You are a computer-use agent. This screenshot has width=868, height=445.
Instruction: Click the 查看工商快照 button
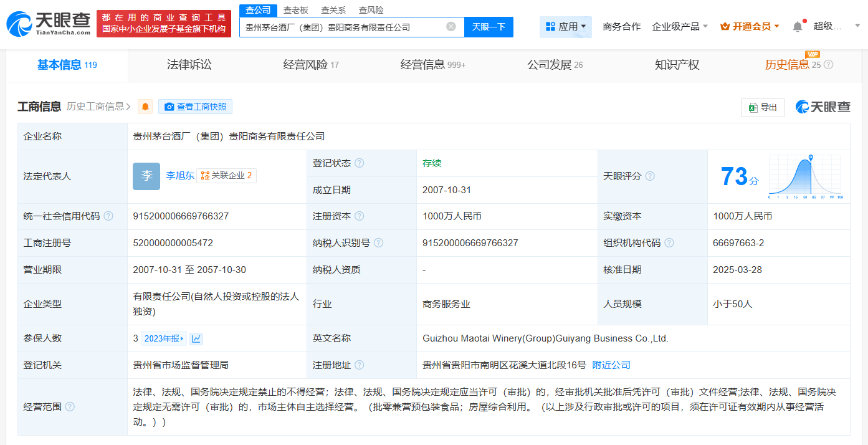coord(195,107)
